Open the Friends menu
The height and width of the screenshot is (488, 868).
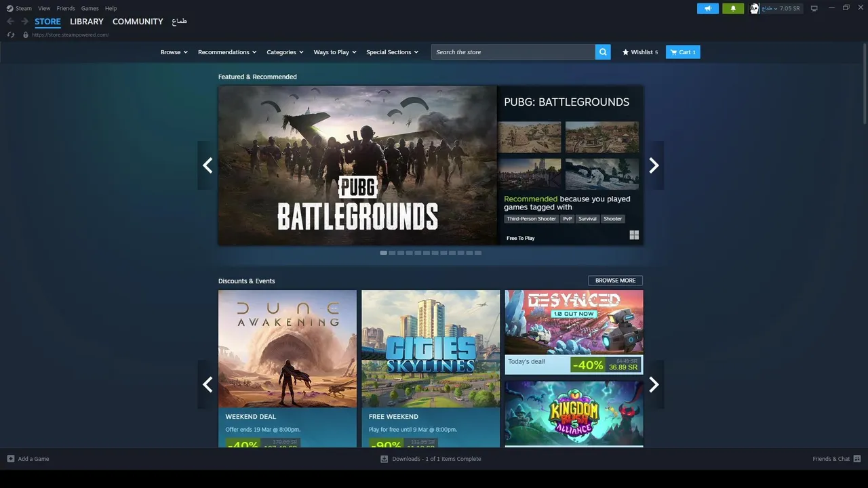66,8
